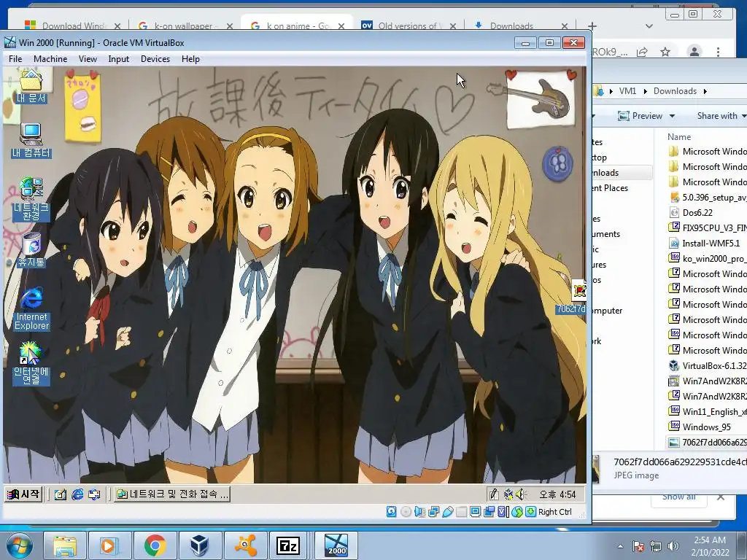Select the Internet Explorer desktop icon
This screenshot has width=747, height=560.
31,308
